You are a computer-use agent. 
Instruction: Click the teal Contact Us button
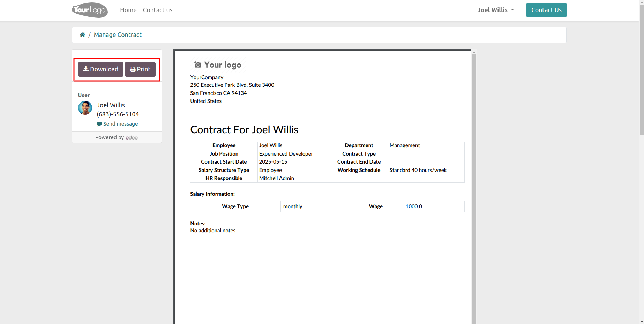pyautogui.click(x=546, y=10)
